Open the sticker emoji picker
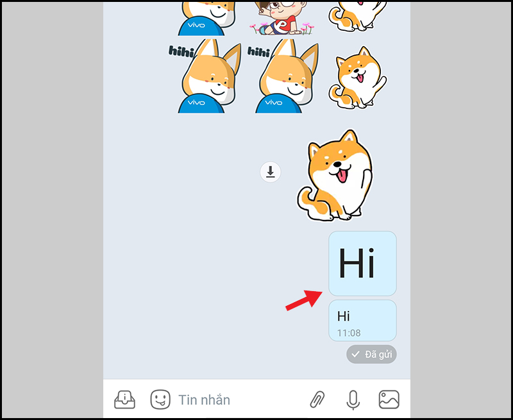Screen dimensions: 513x420 coord(160,399)
